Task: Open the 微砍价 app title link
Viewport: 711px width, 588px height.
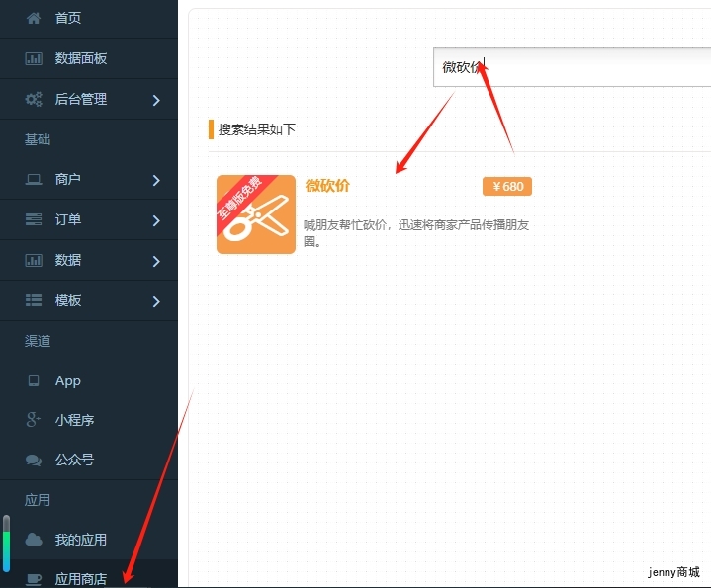Action: [x=327, y=185]
